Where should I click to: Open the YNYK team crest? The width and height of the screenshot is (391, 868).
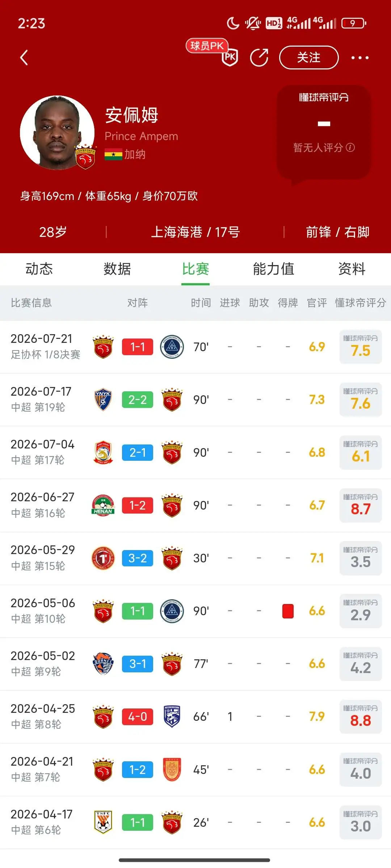click(x=103, y=400)
